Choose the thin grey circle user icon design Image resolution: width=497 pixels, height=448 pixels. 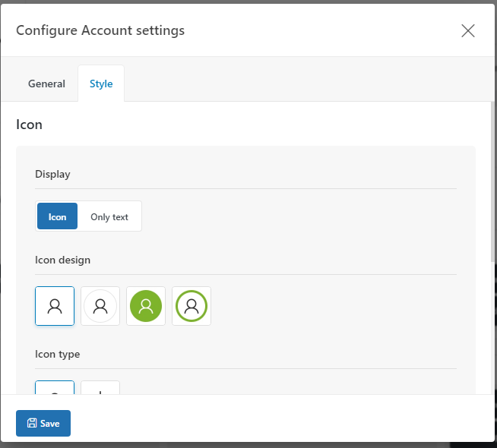[x=100, y=306]
